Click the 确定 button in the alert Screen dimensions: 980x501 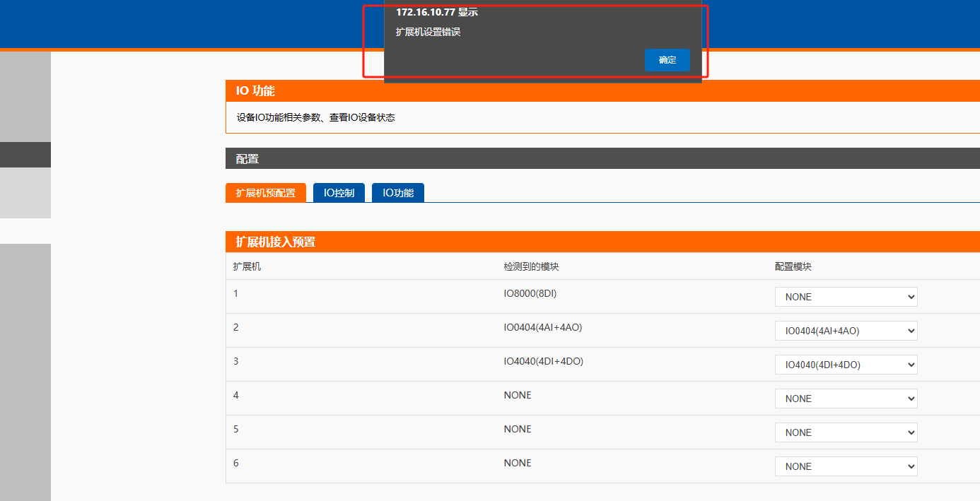667,60
